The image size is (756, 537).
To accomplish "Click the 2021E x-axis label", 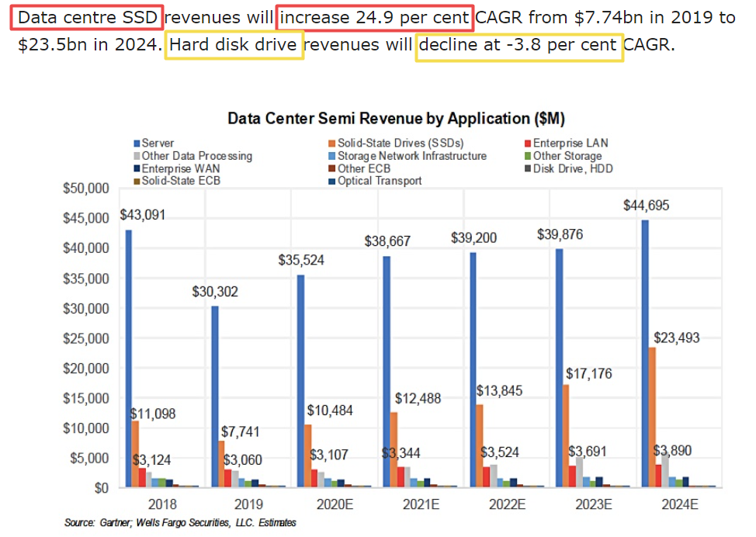I will (421, 504).
